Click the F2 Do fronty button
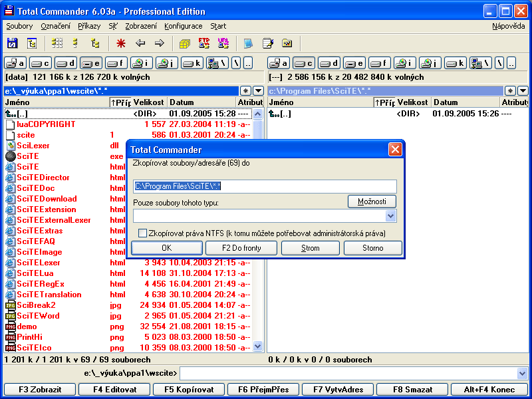 [241, 248]
